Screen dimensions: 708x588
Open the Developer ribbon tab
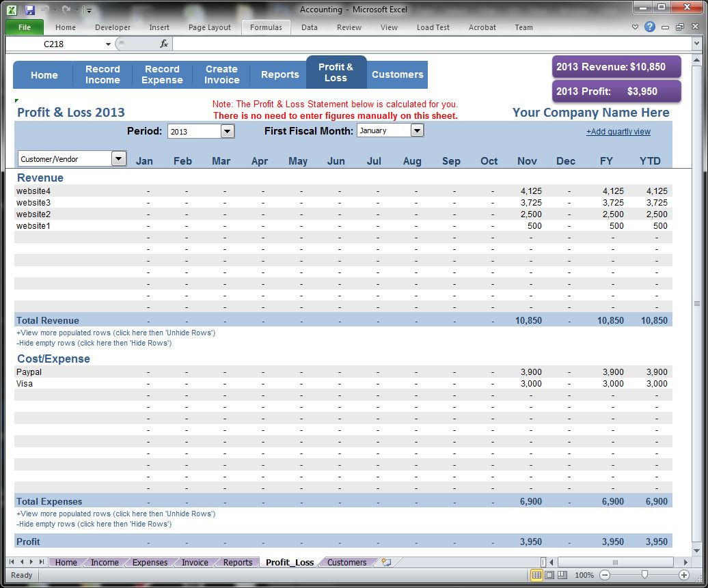(113, 27)
